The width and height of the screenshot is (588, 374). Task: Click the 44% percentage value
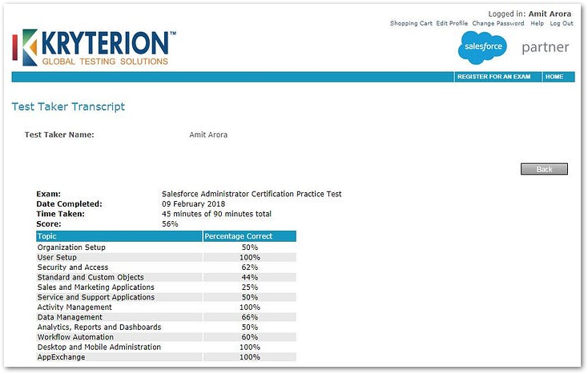(x=250, y=277)
